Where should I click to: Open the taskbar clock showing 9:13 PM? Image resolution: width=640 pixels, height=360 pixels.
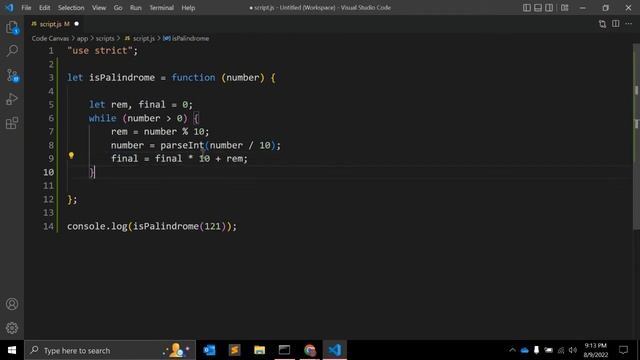(x=596, y=350)
